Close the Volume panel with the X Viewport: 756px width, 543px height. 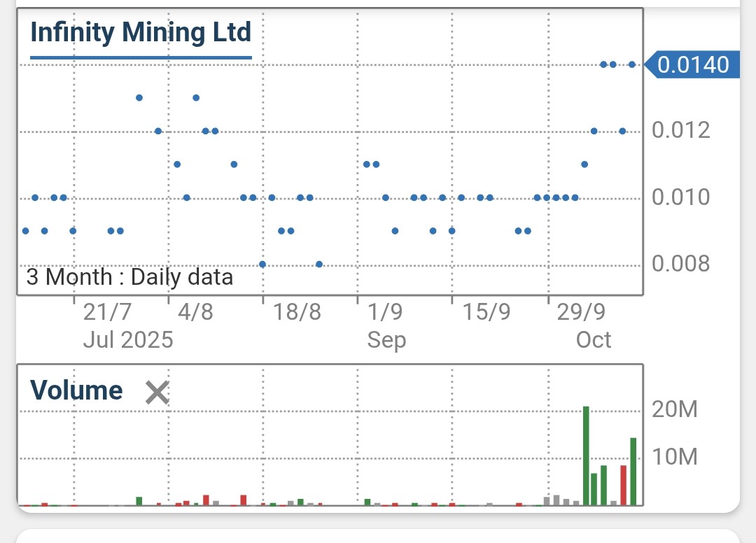[157, 393]
